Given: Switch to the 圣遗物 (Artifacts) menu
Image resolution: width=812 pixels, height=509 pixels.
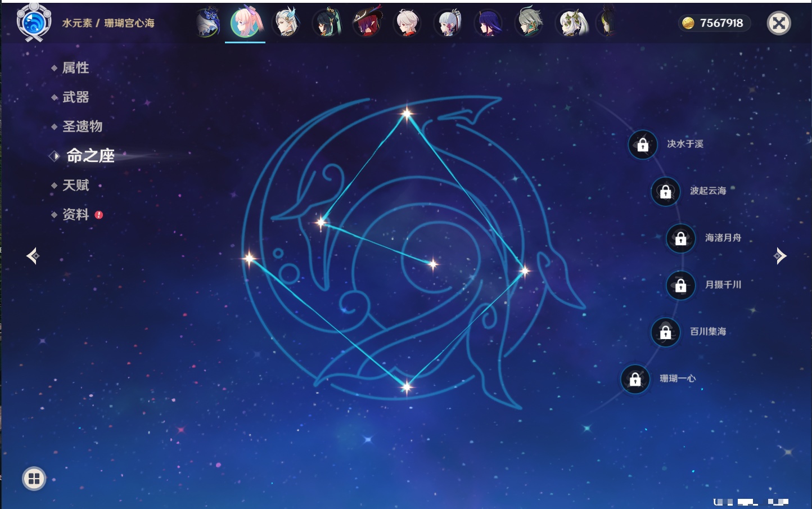Looking at the screenshot, I should (x=82, y=127).
